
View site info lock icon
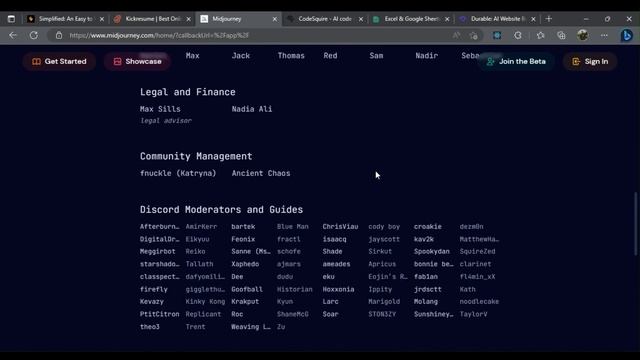coord(59,36)
